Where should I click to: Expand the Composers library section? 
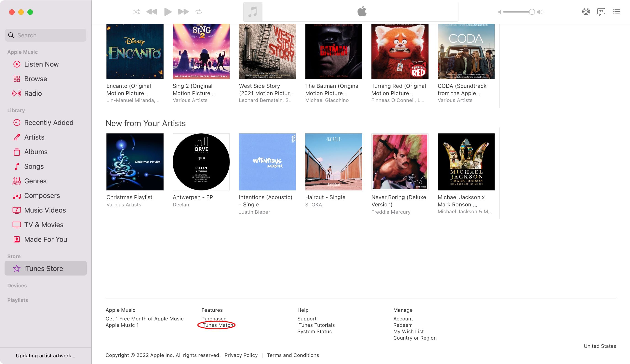tap(42, 195)
